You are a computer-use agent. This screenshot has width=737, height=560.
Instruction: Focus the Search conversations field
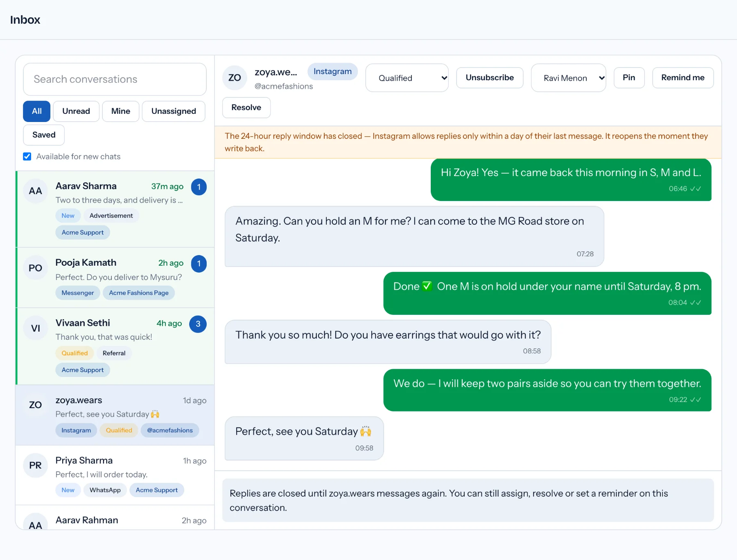pos(115,79)
